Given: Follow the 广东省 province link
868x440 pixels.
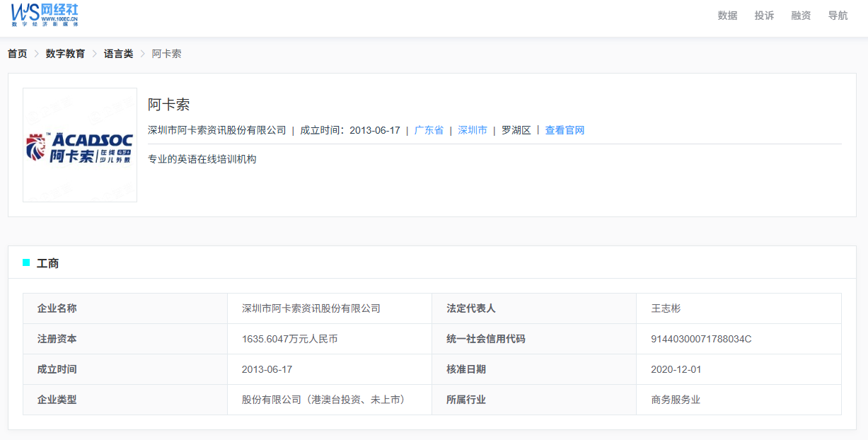Looking at the screenshot, I should 429,130.
